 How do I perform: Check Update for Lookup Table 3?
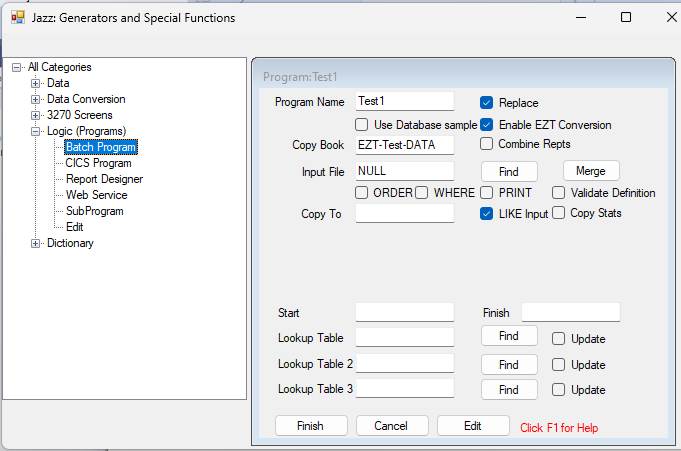[559, 390]
